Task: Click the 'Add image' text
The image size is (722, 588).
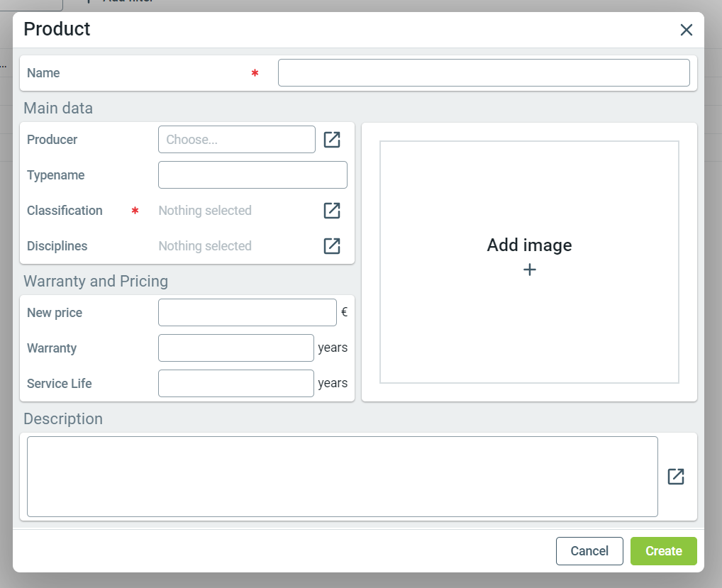Action: pyautogui.click(x=529, y=245)
